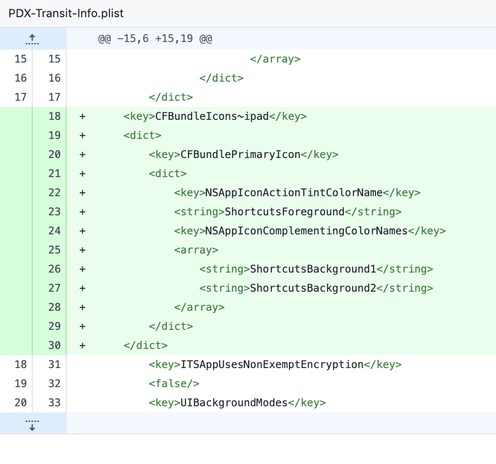Screen dimensions: 496x464
Task: Click the closing </array> tag on line 28
Action: [x=199, y=307]
